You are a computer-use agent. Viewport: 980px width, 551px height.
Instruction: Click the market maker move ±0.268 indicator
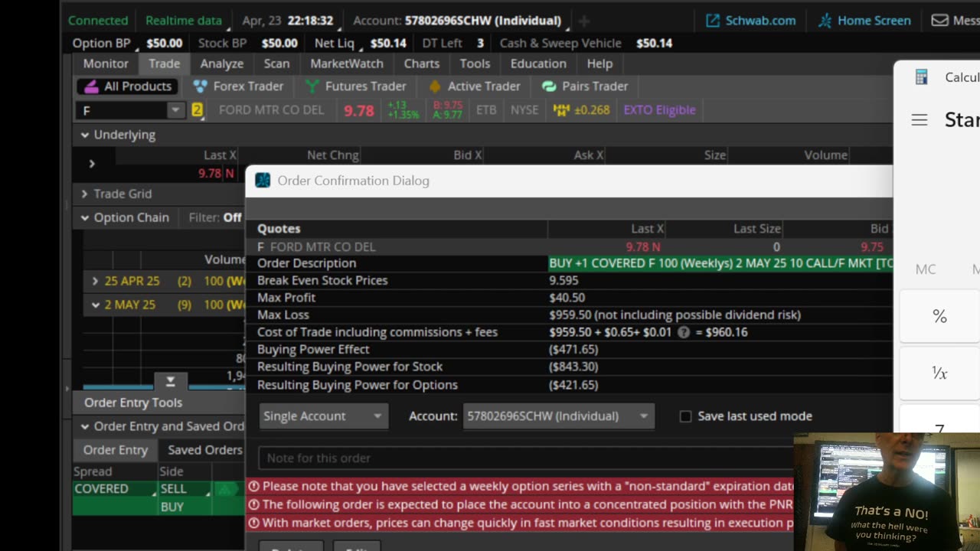tap(582, 110)
